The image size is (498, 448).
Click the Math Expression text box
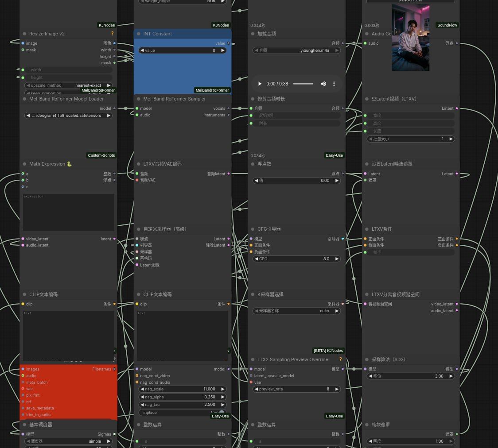click(x=68, y=212)
